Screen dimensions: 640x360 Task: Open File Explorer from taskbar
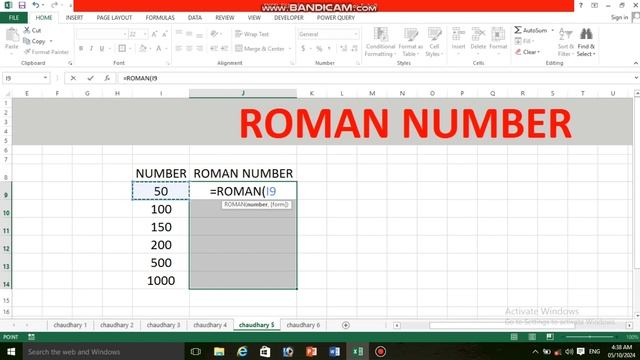point(219,351)
